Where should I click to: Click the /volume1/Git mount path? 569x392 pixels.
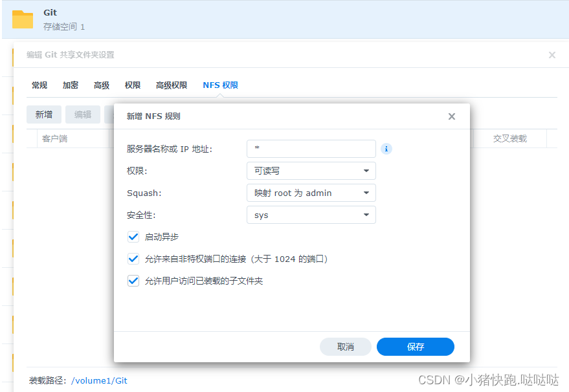99,380
